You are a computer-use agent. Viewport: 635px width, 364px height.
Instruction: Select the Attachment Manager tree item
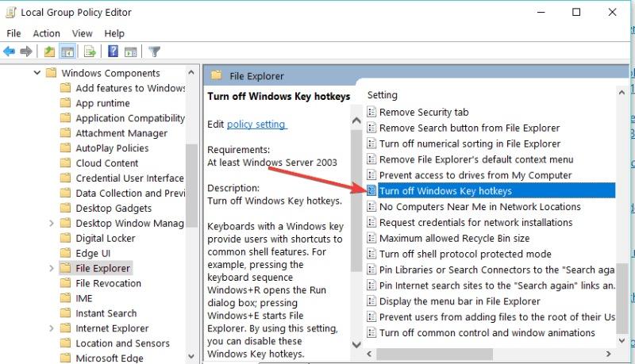121,132
